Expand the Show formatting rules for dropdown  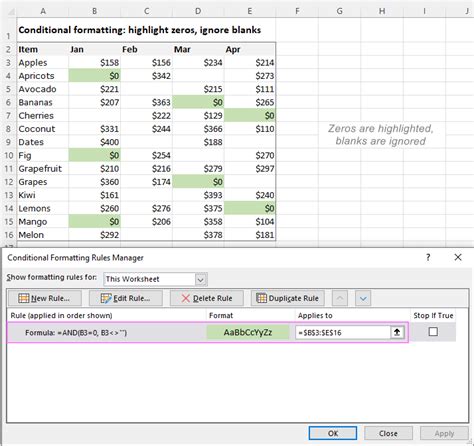tap(200, 279)
